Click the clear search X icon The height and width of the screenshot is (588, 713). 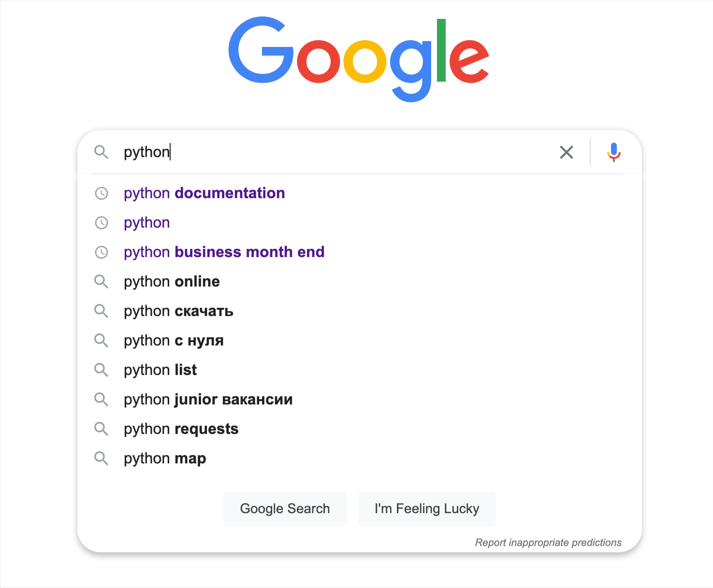click(566, 152)
